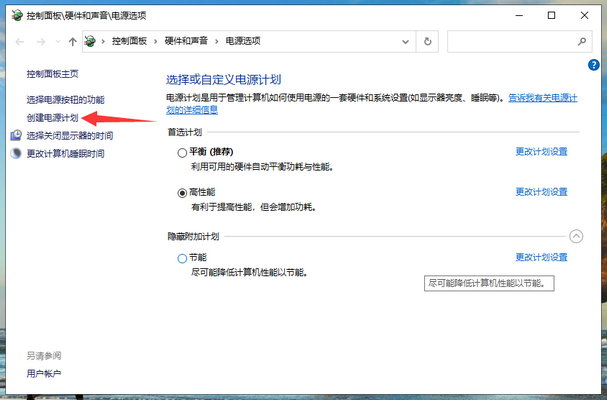Open 控制面板主页 link

[x=52, y=74]
